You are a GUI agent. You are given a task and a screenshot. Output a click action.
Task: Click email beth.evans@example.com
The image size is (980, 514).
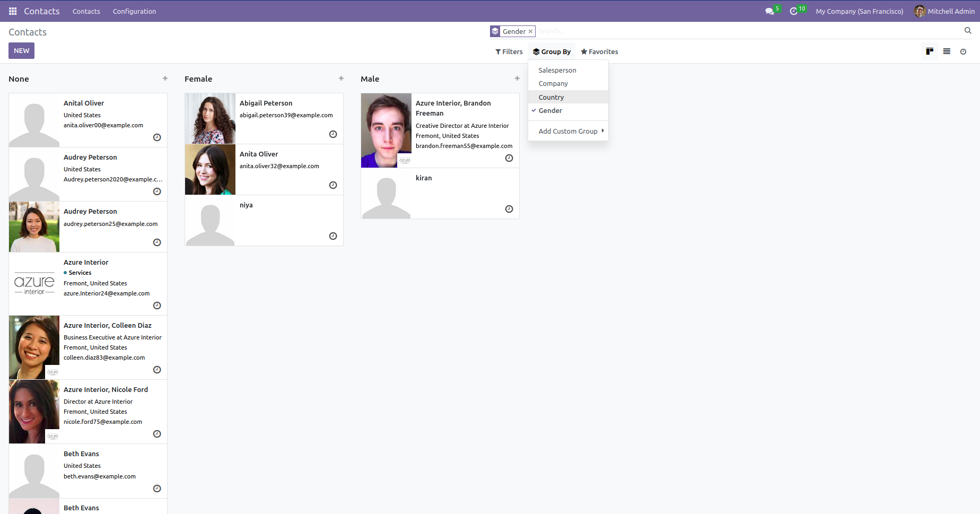100,476
